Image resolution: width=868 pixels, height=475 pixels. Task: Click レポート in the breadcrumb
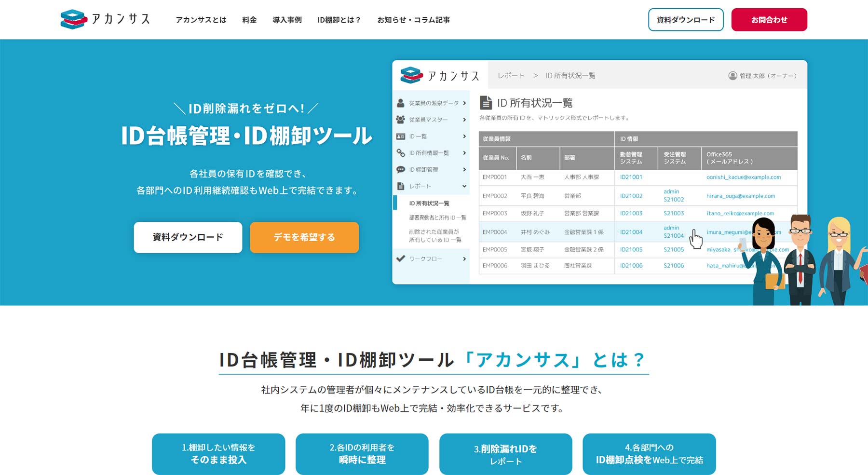(511, 76)
